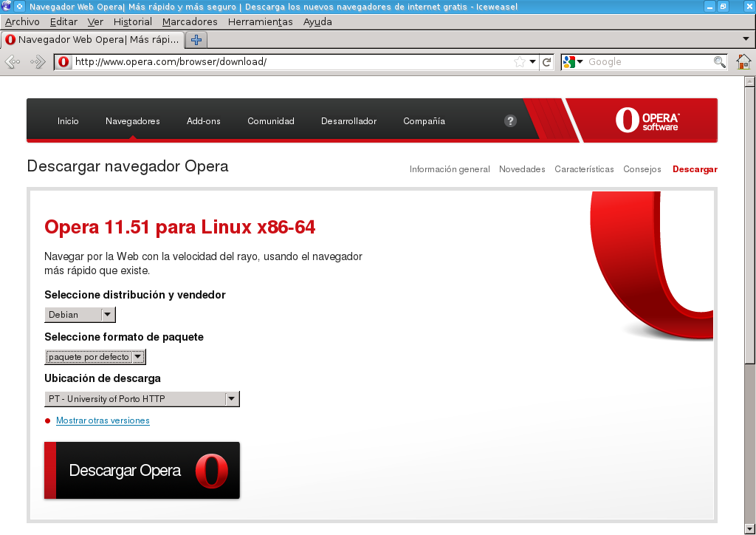Click the 'Seleccione distribución y vendedor' label
Screen dimensions: 756x535
pos(135,295)
